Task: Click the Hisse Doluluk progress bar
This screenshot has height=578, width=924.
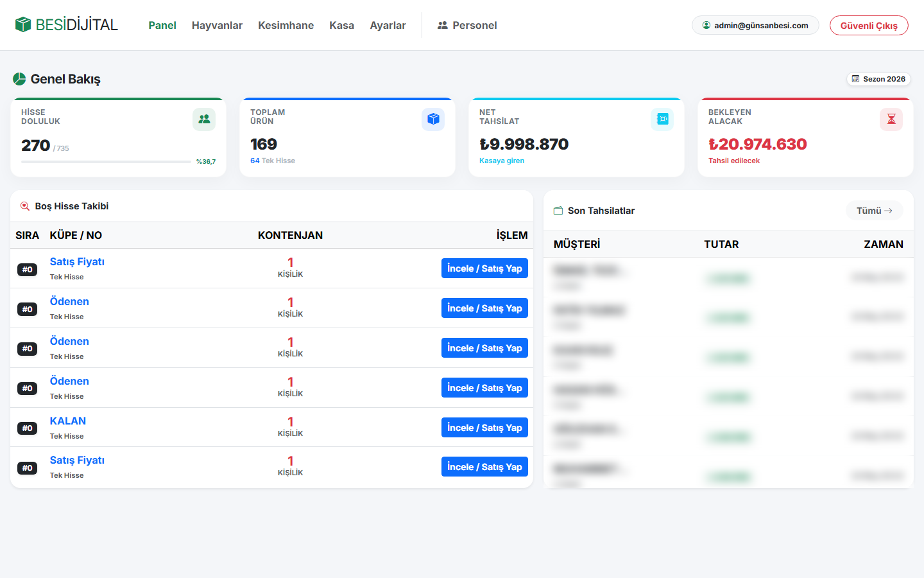Action: (106, 162)
